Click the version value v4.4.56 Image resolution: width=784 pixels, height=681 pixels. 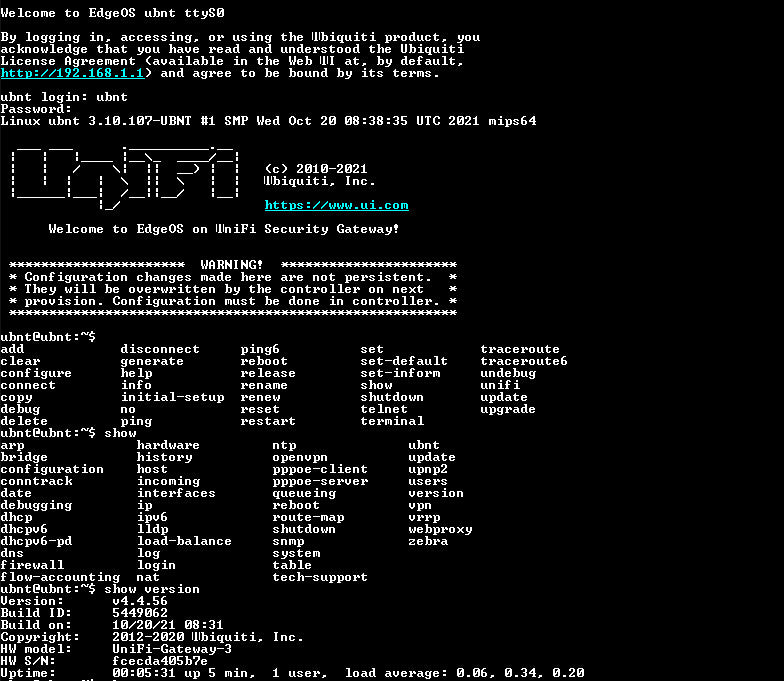point(140,601)
